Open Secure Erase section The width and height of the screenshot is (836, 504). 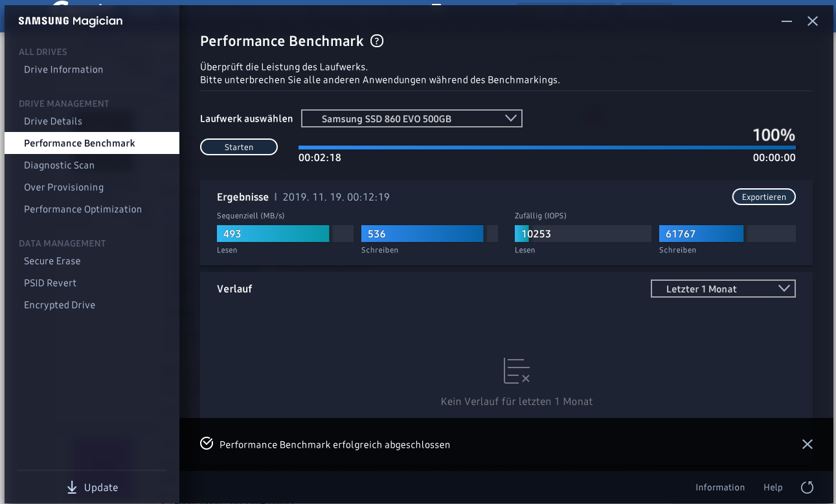[x=52, y=261]
